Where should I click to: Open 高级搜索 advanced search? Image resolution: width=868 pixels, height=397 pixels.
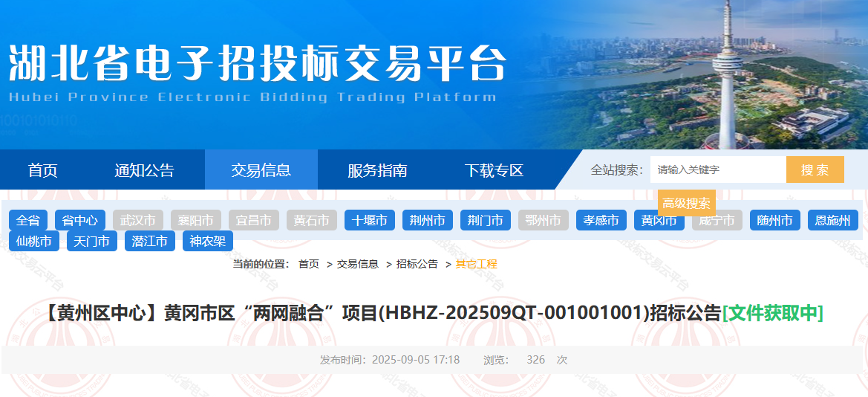tap(686, 203)
